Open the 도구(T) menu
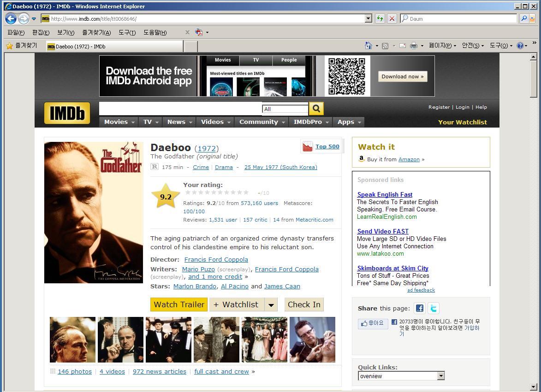 pyautogui.click(x=127, y=32)
